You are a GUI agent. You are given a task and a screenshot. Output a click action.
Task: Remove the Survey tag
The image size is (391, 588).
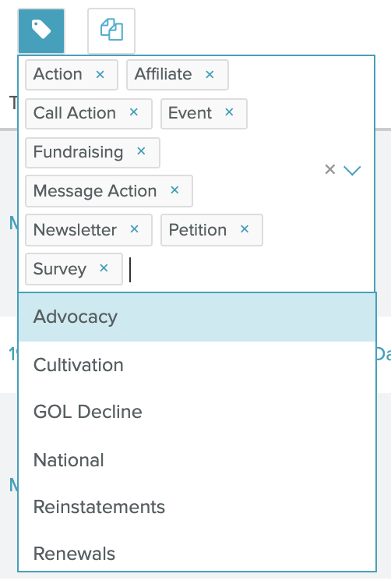click(104, 268)
